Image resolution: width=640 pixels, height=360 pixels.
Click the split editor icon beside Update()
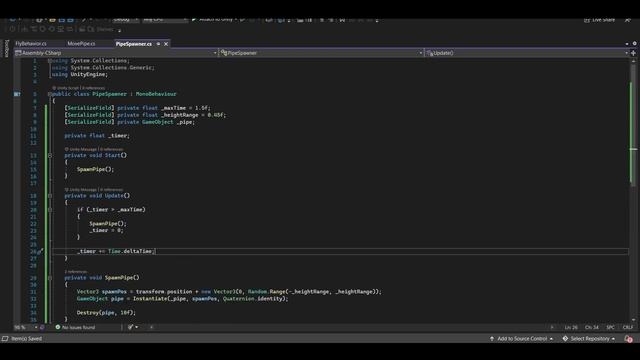[x=633, y=53]
